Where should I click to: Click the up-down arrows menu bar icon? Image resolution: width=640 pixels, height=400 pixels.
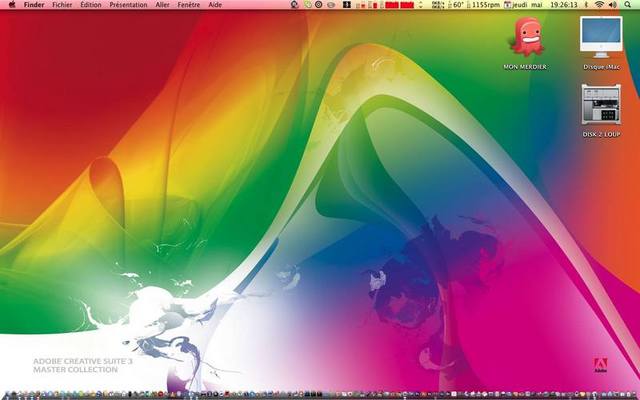click(420, 5)
